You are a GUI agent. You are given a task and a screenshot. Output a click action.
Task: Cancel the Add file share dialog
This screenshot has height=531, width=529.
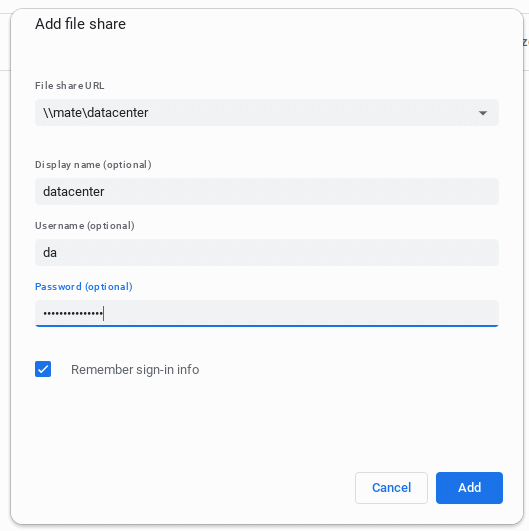(392, 488)
